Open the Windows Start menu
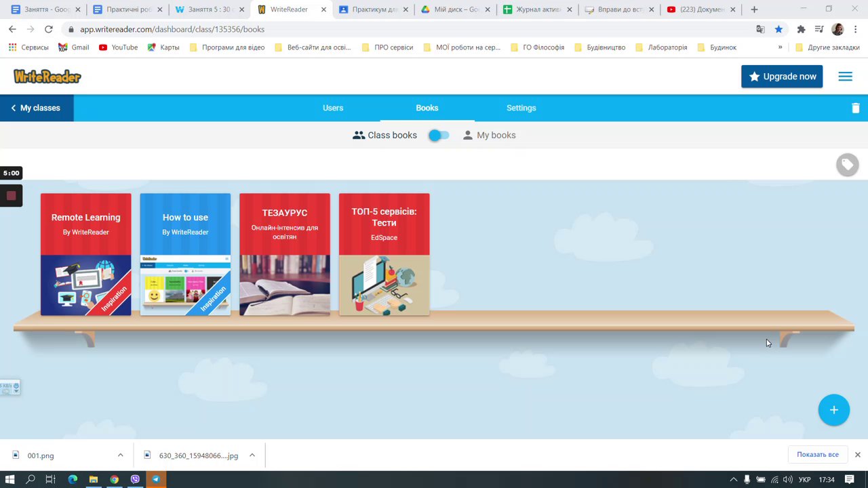The image size is (868, 488). tap(10, 479)
